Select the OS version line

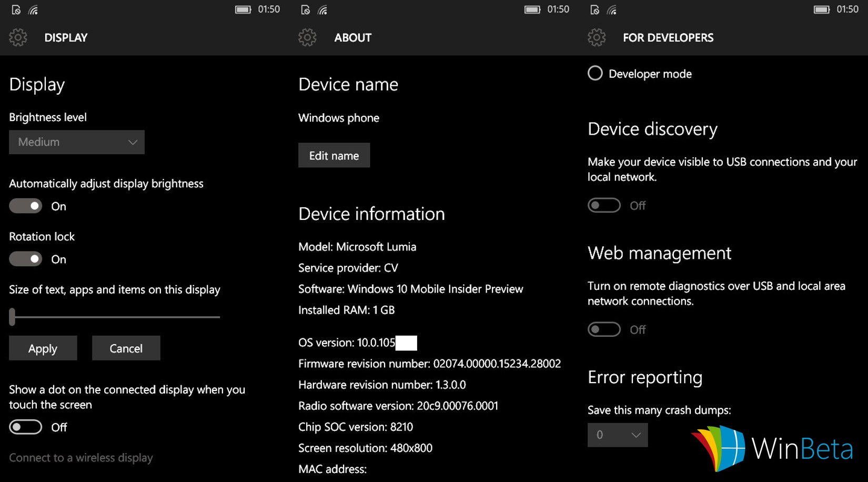pos(358,343)
